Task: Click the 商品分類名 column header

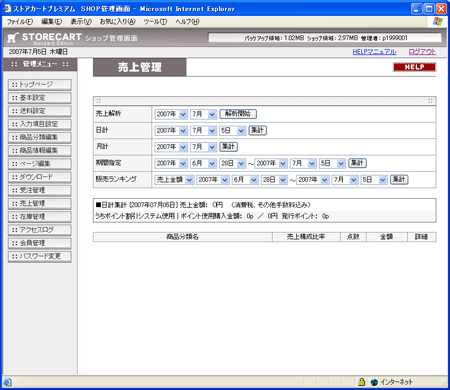Action: [x=183, y=237]
